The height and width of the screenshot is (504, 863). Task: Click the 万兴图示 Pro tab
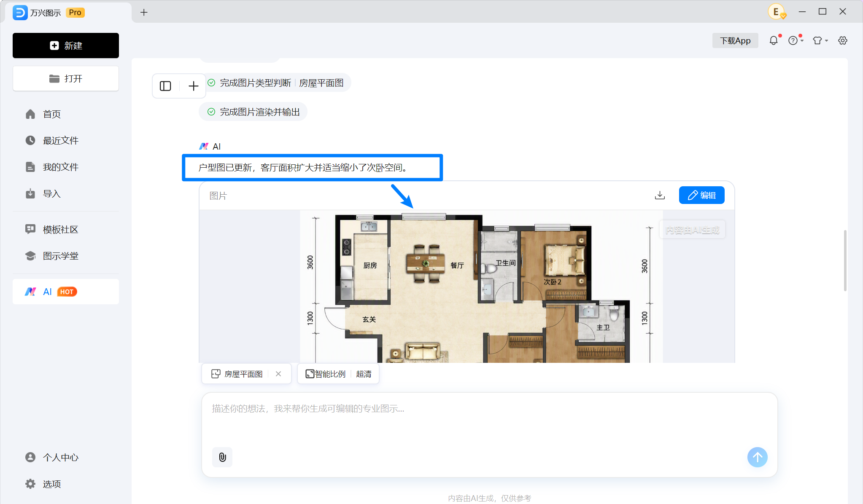point(68,12)
